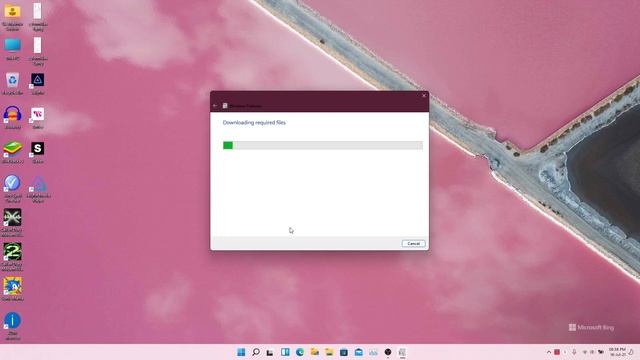The width and height of the screenshot is (640, 360).
Task: Open dark triangle logo desktop shortcut
Action: [x=38, y=84]
